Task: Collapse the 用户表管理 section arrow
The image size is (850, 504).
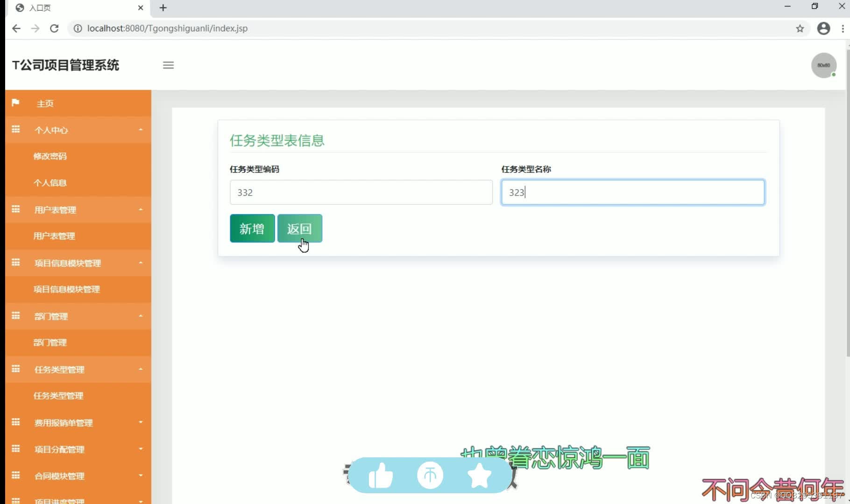Action: 141,210
